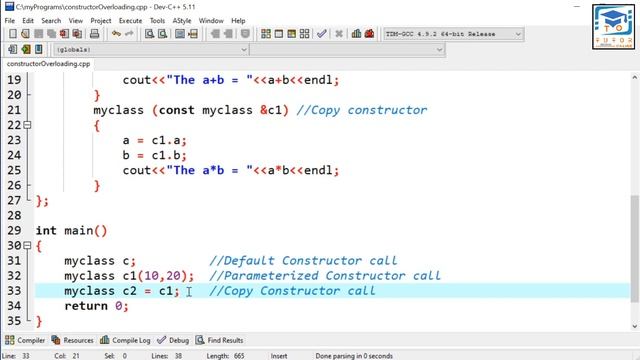Click the Run toolbar icon

tap(279, 34)
